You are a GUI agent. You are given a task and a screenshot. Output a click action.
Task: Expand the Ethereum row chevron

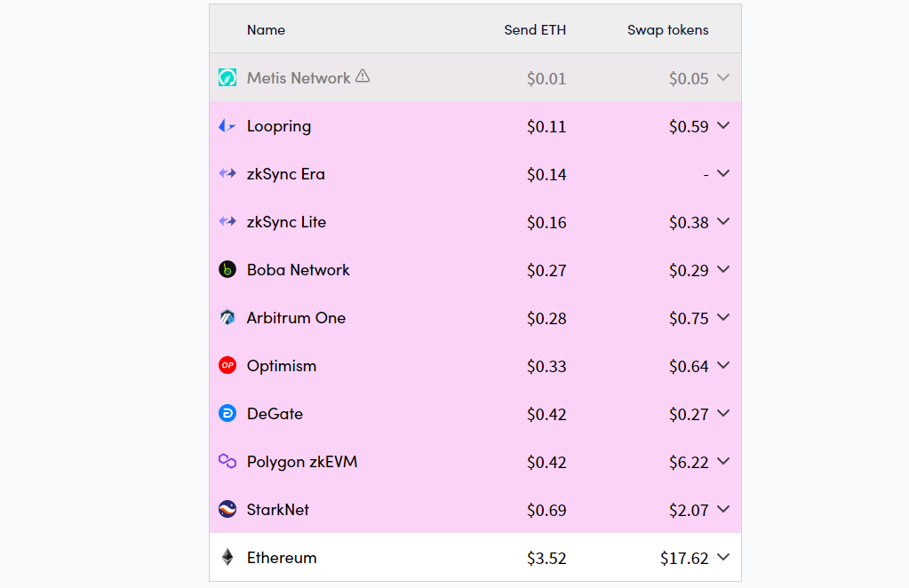tap(723, 557)
